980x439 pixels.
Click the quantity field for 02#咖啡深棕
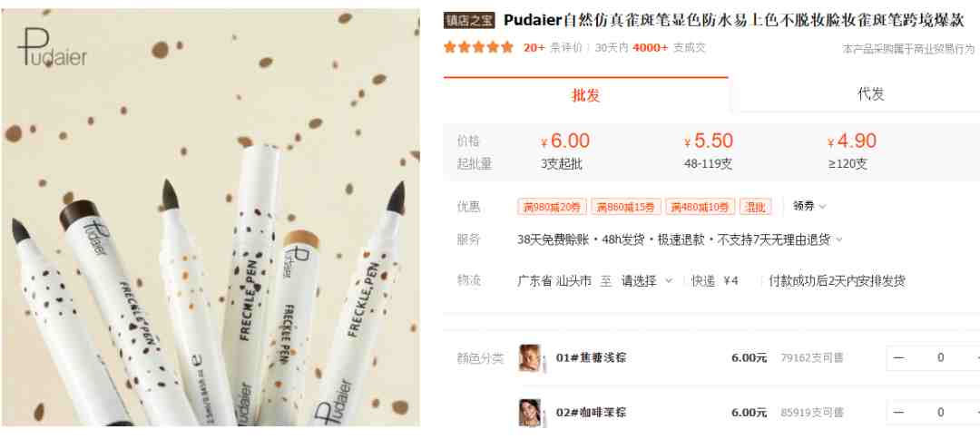point(941,413)
